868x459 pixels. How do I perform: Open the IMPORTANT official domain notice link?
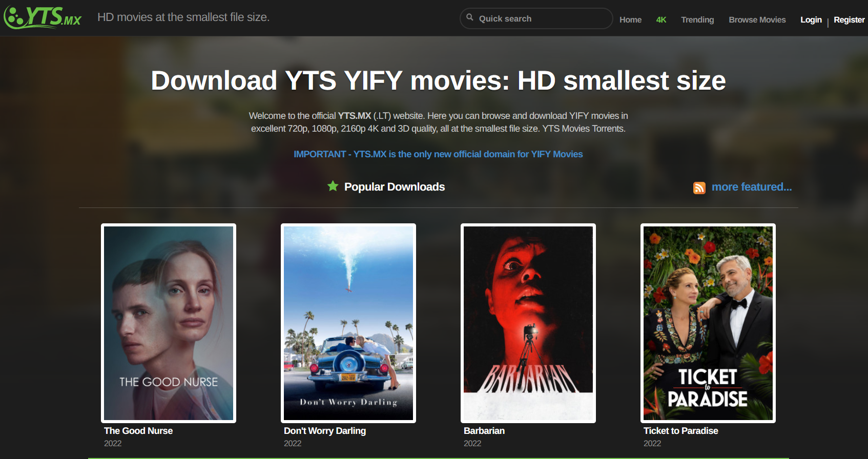point(438,154)
